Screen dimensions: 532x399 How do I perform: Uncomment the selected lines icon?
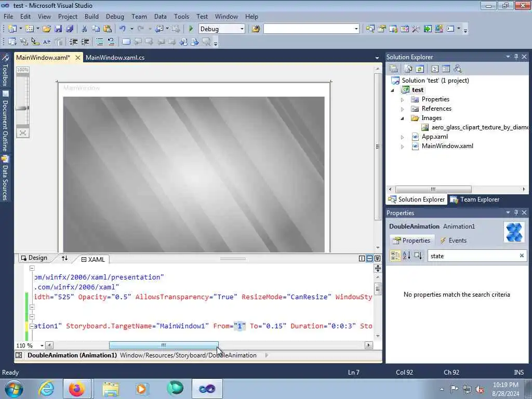[x=111, y=42]
